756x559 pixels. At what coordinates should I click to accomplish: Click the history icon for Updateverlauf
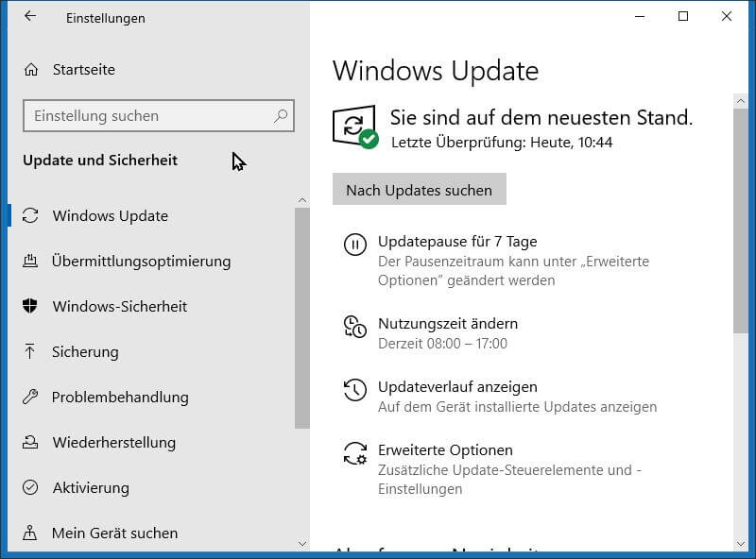(x=355, y=390)
